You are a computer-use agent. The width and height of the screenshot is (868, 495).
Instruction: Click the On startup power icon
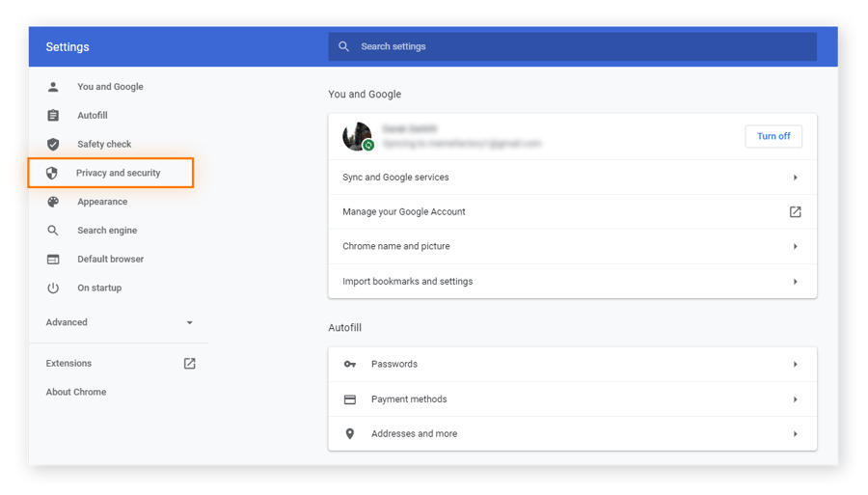tap(53, 288)
